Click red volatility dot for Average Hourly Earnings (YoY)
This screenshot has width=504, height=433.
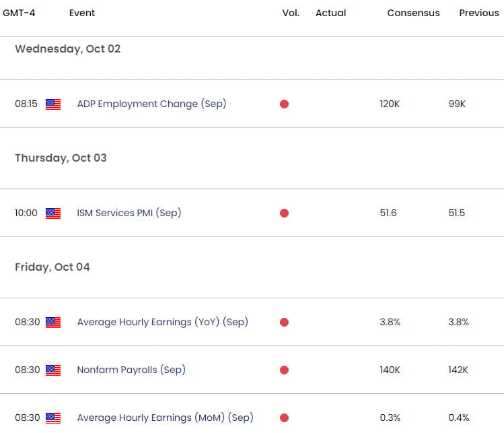[284, 323]
